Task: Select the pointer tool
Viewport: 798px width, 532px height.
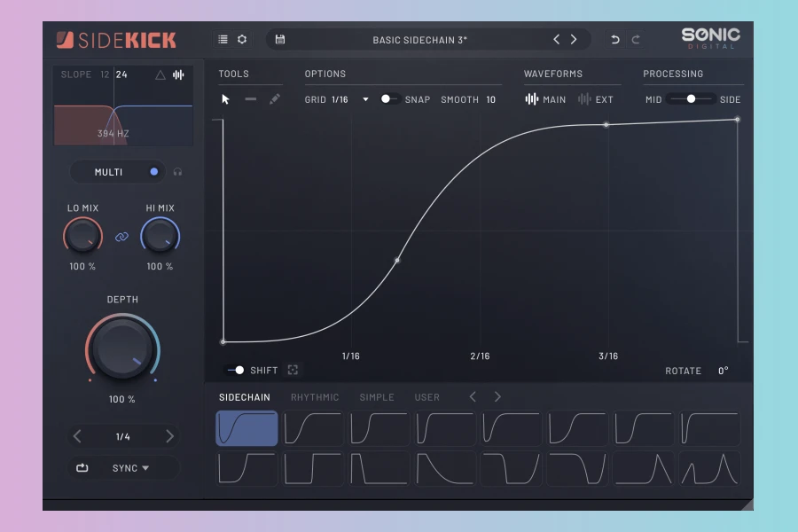Action: coord(225,99)
